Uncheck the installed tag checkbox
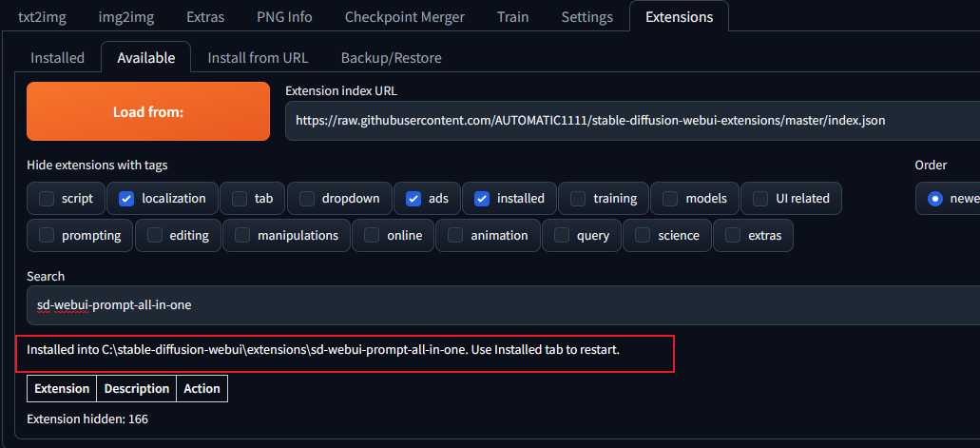Viewport: 980px width, 448px height. pyautogui.click(x=482, y=199)
